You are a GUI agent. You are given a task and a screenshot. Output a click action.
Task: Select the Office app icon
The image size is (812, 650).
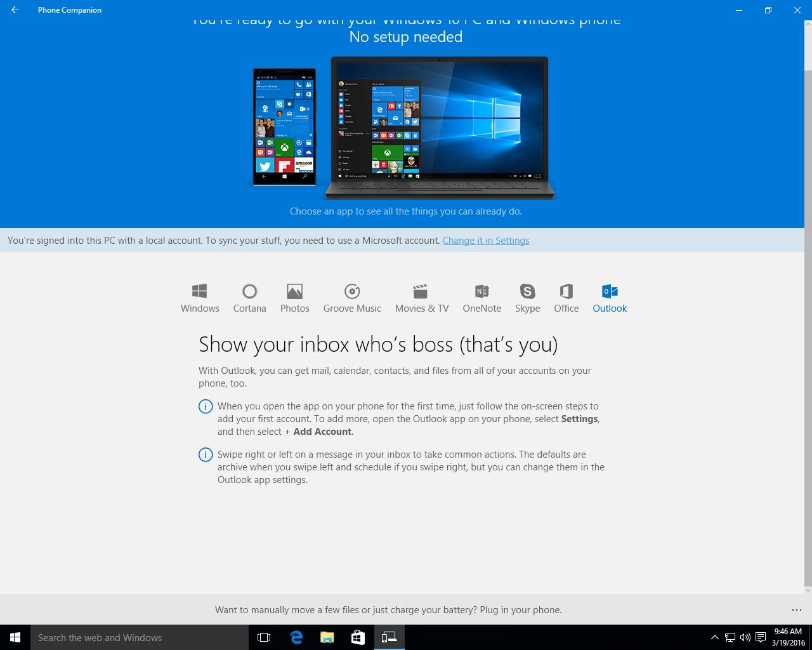point(566,298)
